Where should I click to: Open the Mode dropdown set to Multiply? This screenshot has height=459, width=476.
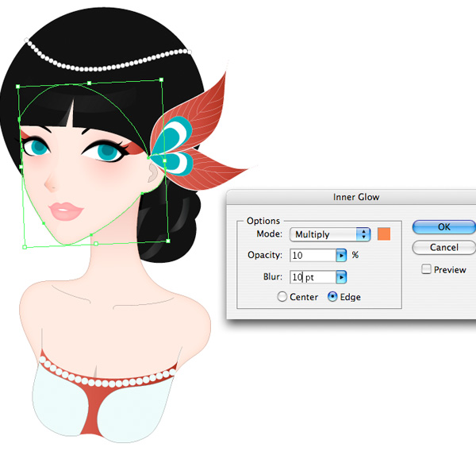click(x=330, y=234)
